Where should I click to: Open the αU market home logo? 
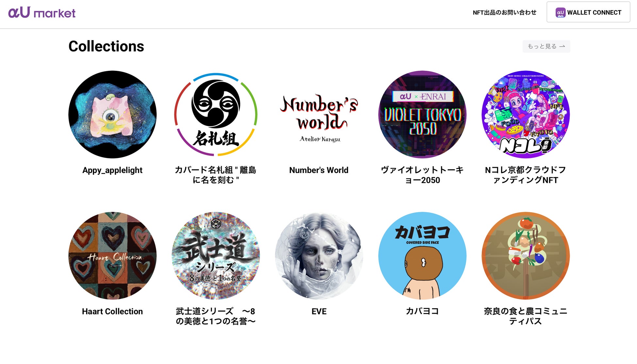coord(42,12)
